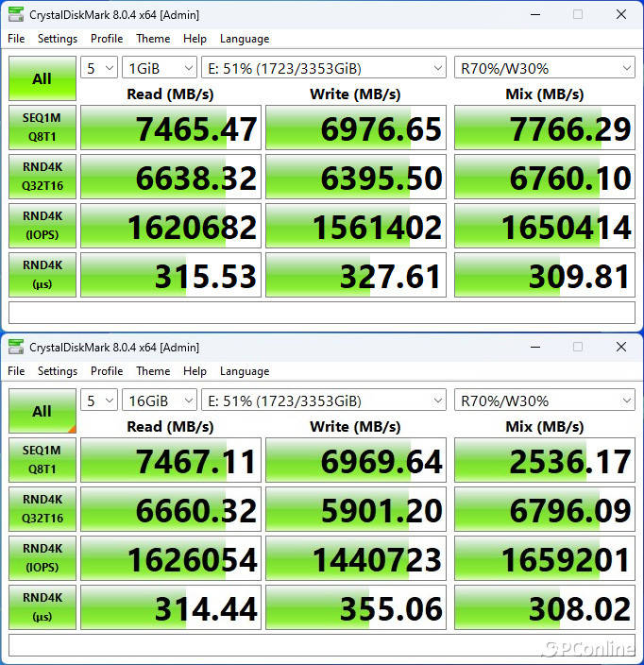Click the empty comment field in the 1GiB window

(322, 313)
